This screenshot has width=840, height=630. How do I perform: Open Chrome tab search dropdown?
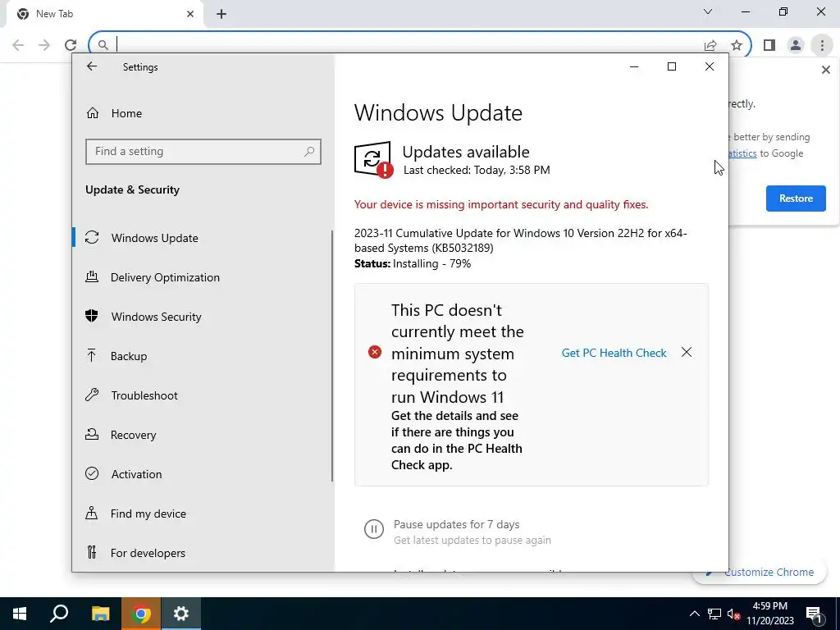(708, 11)
